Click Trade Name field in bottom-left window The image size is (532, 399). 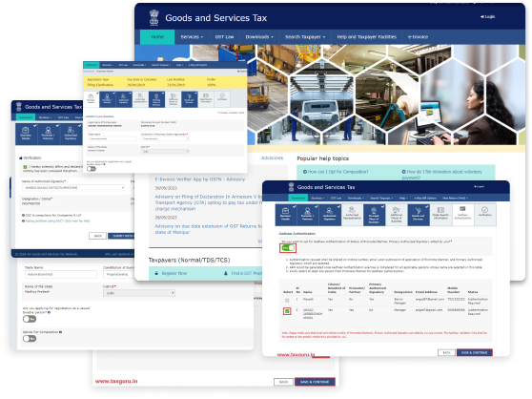61,274
